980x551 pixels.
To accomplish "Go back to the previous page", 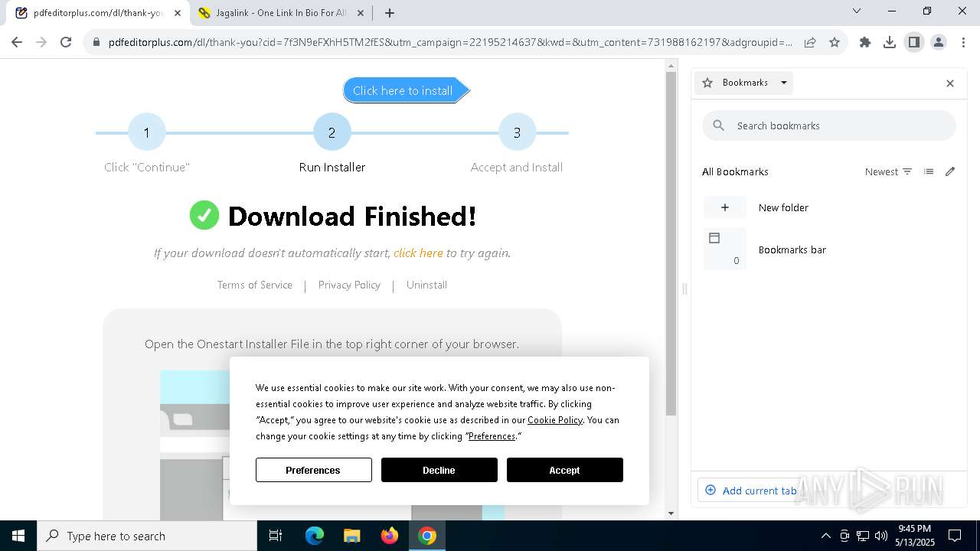I will (17, 42).
